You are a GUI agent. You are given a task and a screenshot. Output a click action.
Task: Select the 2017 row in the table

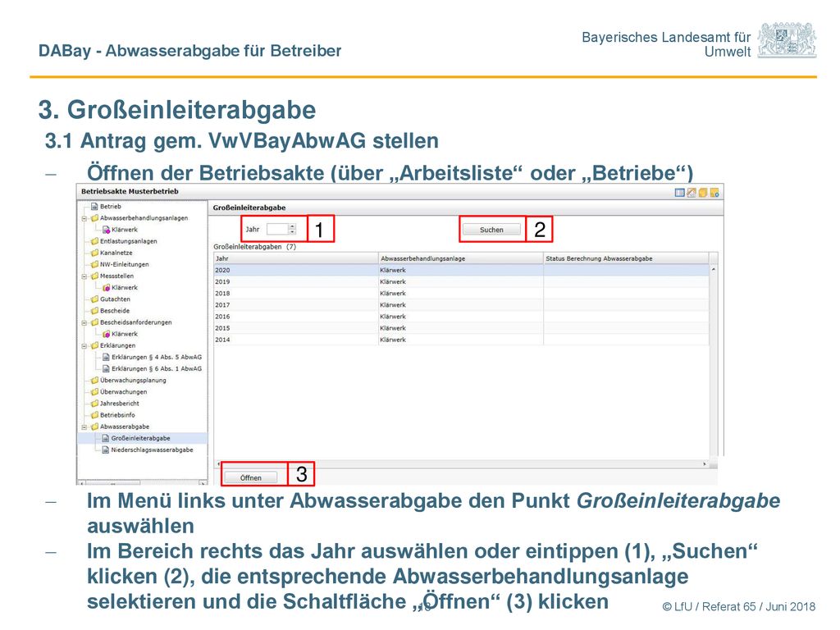[461, 305]
